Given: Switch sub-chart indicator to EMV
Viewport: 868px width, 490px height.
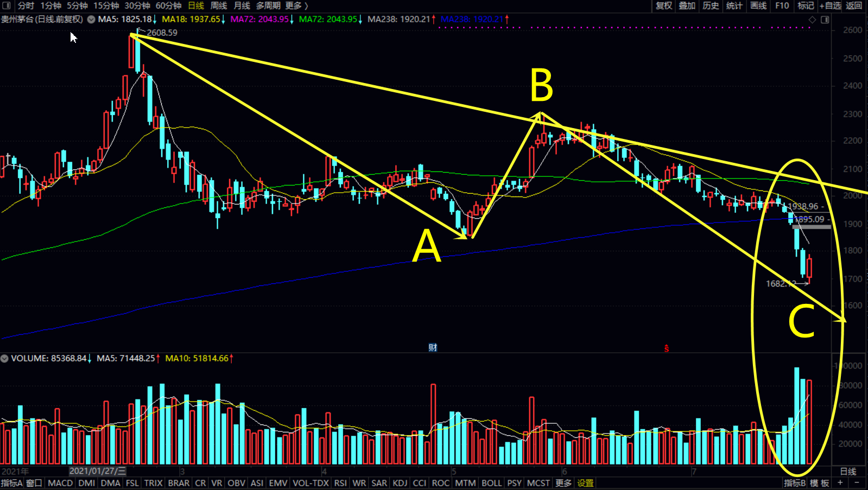Looking at the screenshot, I should click(278, 483).
